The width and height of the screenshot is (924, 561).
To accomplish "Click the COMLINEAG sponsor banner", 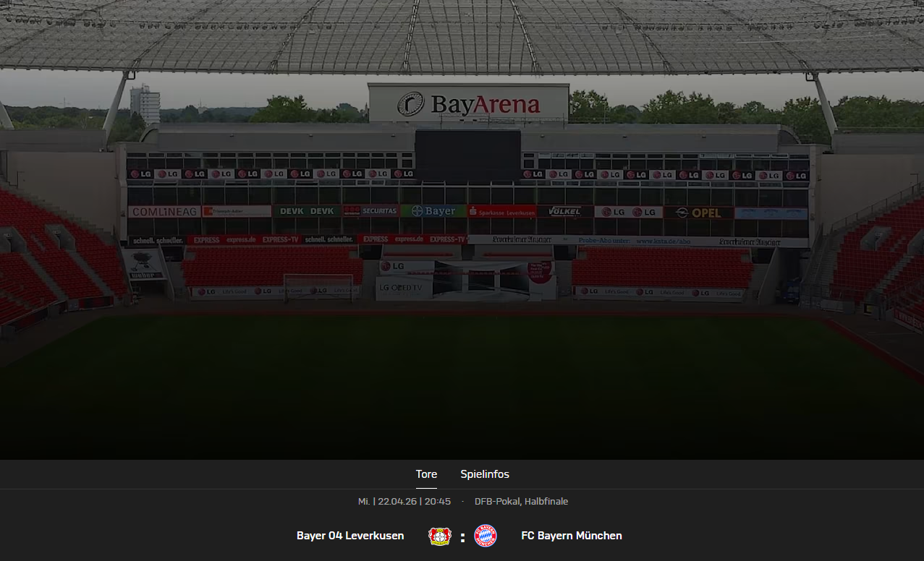I will [164, 212].
